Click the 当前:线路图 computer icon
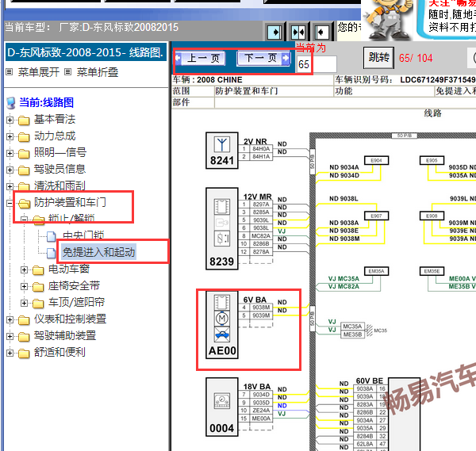The height and width of the screenshot is (451, 476). 11,103
